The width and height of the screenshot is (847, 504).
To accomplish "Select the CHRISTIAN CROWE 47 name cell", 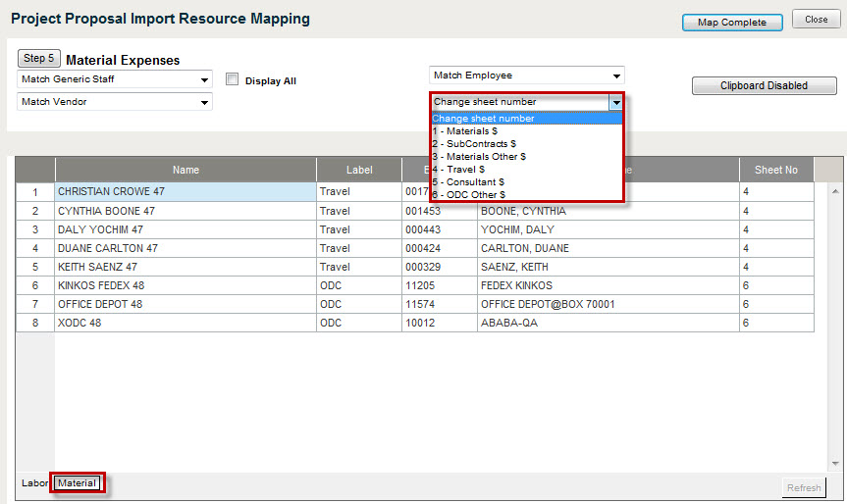I will [185, 192].
